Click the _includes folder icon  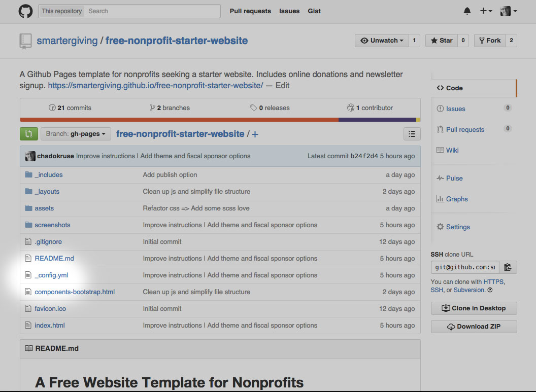tap(29, 175)
